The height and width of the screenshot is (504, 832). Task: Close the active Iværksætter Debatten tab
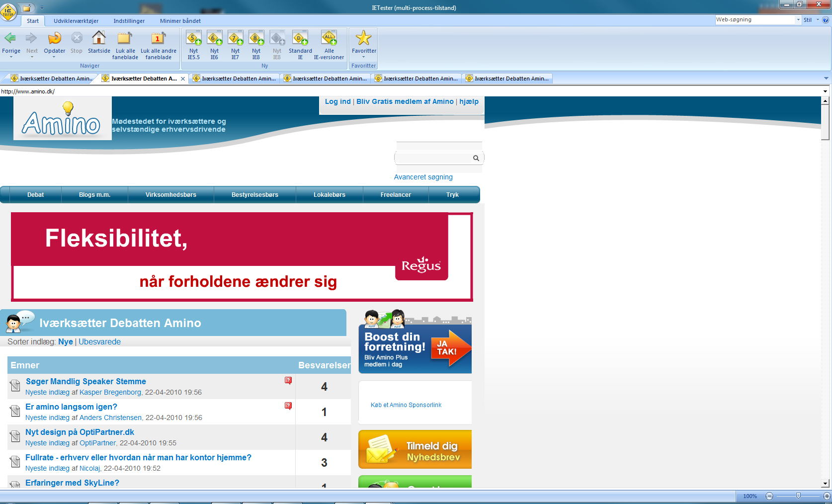(x=183, y=79)
